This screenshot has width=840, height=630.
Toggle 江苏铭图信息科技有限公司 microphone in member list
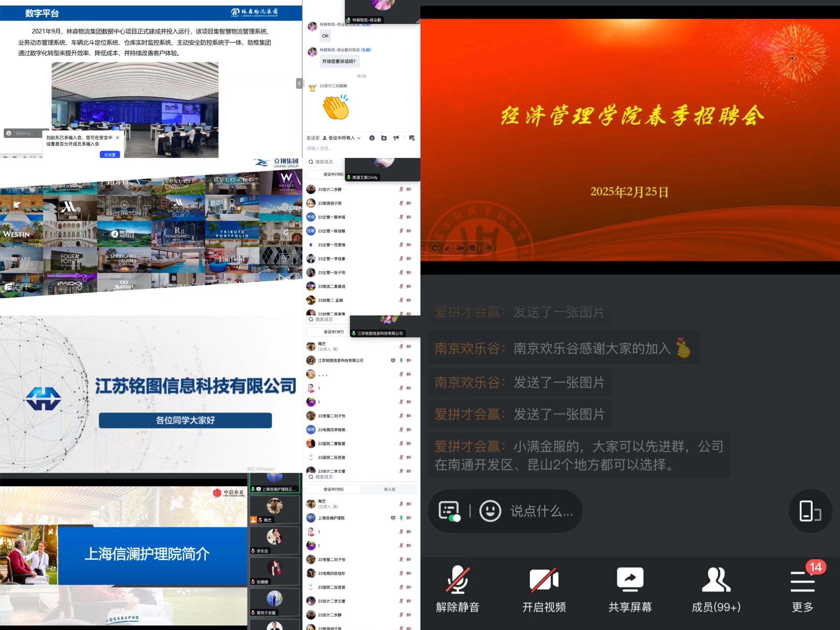(x=401, y=360)
